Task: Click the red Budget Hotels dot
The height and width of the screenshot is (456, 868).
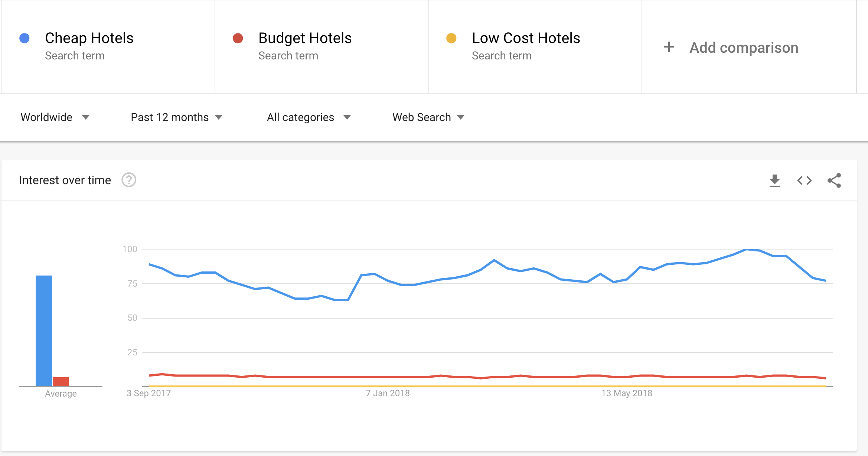Action: point(238,38)
